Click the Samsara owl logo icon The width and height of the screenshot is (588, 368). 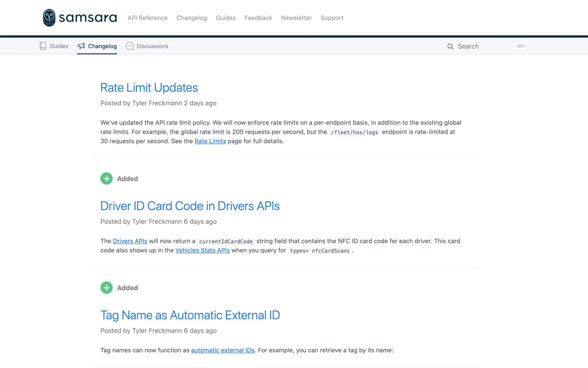point(49,18)
